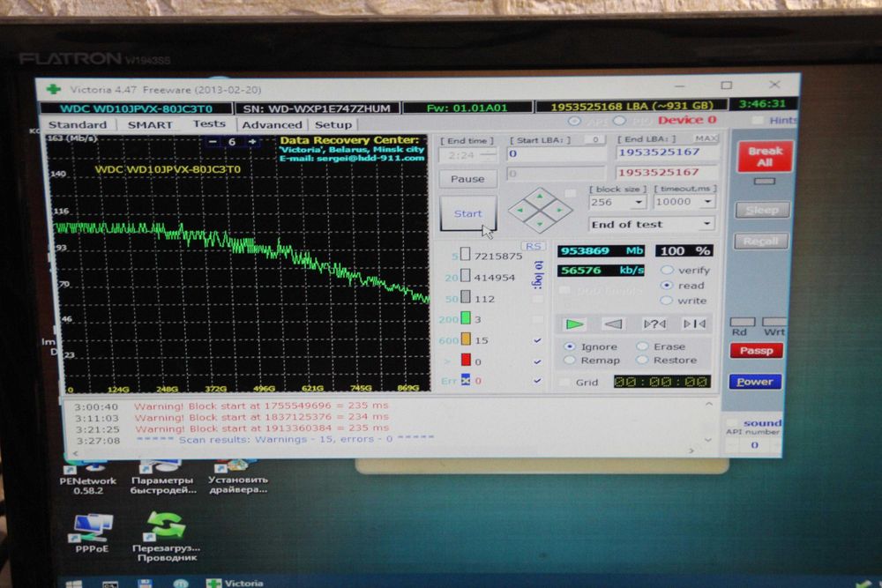Decrease graph scale with minus button
This screenshot has width=882, height=588.
(213, 142)
